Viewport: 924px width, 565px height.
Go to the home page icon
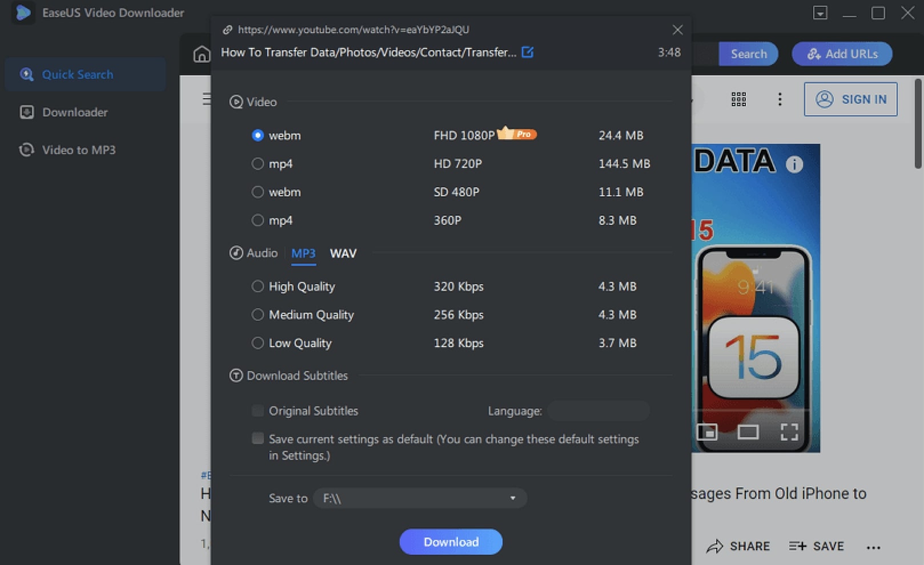202,54
